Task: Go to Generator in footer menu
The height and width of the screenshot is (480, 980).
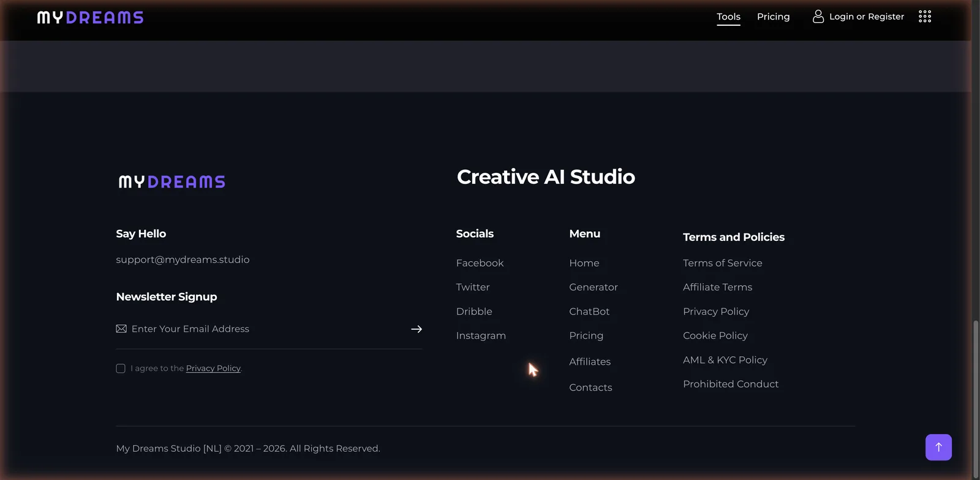Action: (x=594, y=287)
